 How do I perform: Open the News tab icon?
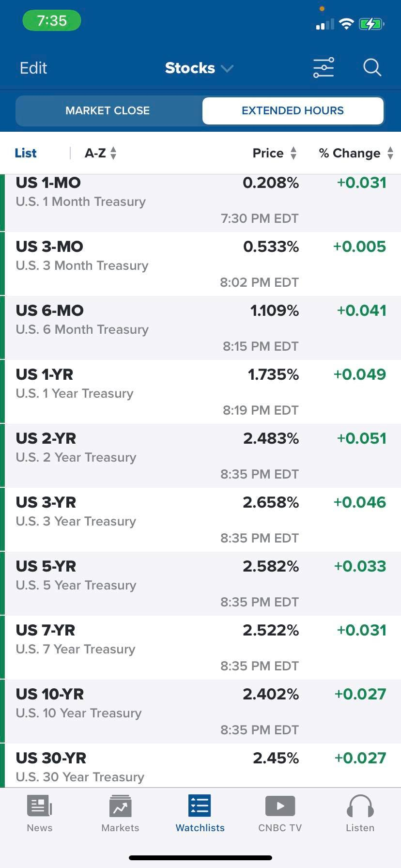click(39, 806)
